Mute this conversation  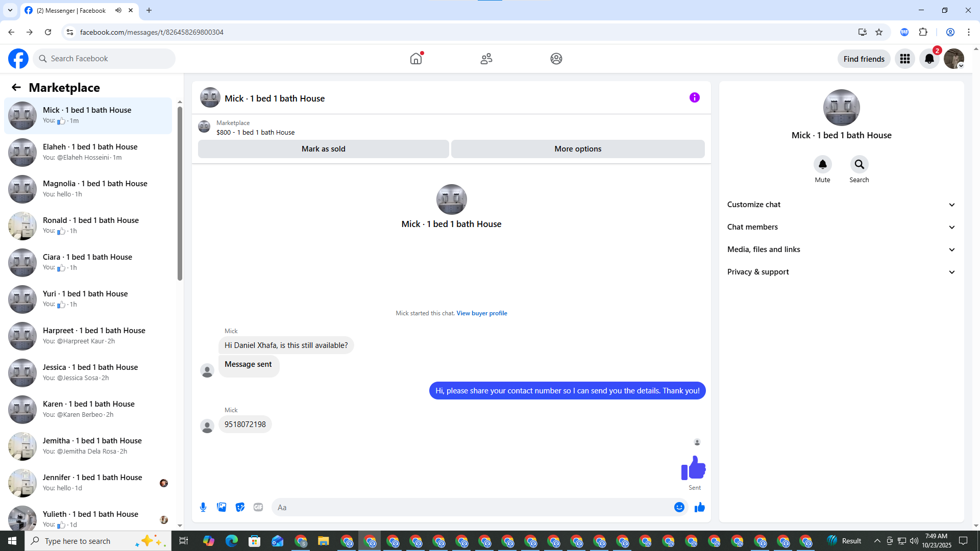[822, 165]
